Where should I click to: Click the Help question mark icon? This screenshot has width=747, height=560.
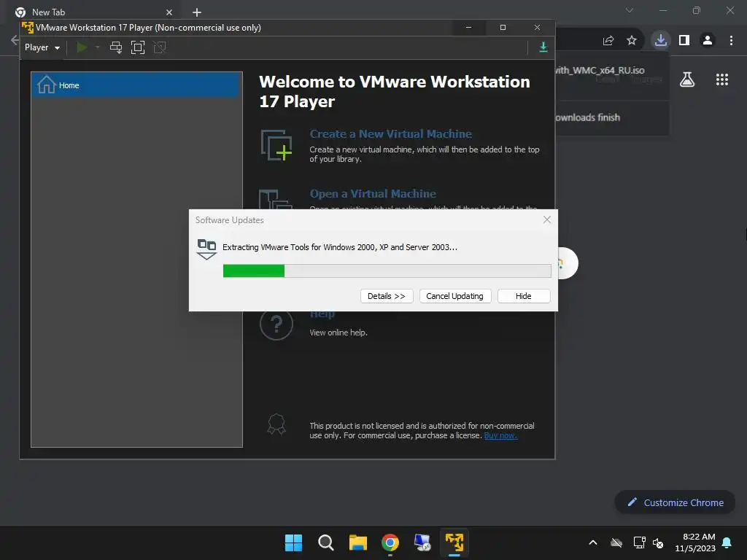[276, 324]
